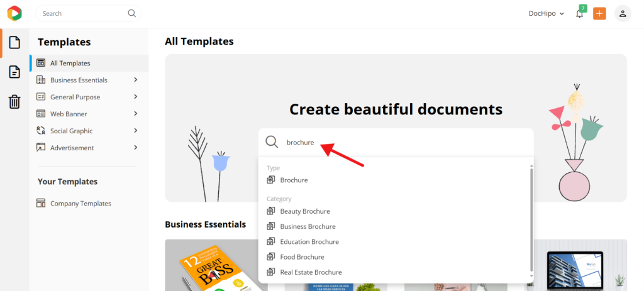Open the user profile avatar icon
This screenshot has height=291, width=644.
623,14
